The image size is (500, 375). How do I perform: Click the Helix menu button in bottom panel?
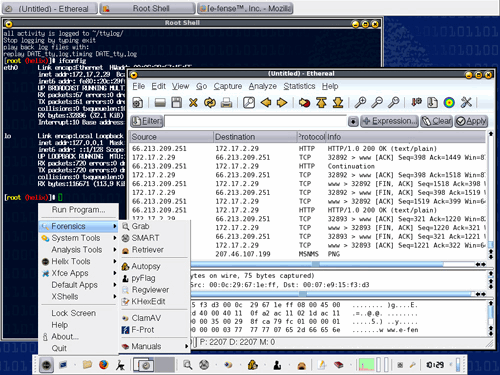tap(46, 365)
